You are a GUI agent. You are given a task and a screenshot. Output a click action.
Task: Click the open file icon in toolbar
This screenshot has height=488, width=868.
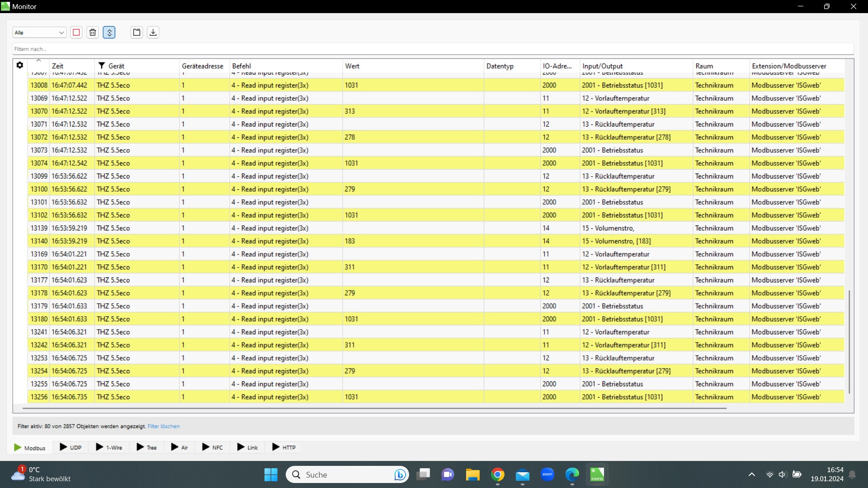pyautogui.click(x=137, y=33)
